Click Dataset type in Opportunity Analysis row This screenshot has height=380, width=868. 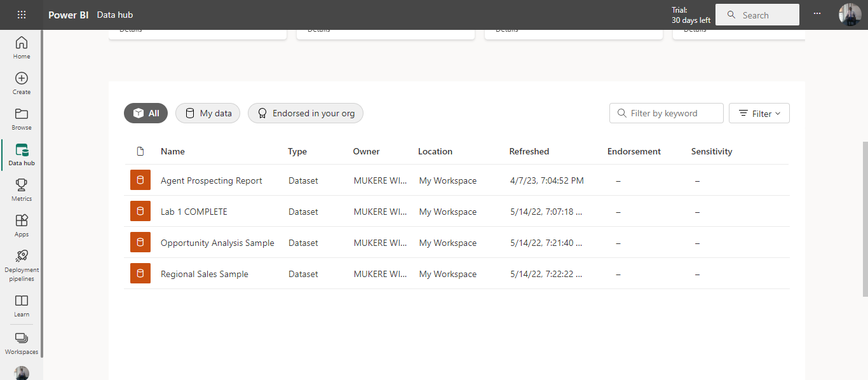tap(303, 243)
